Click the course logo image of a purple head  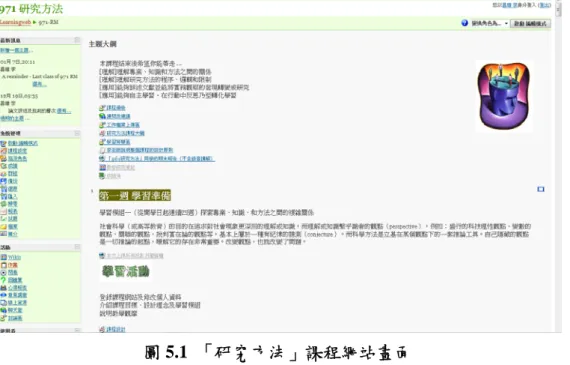point(504,96)
